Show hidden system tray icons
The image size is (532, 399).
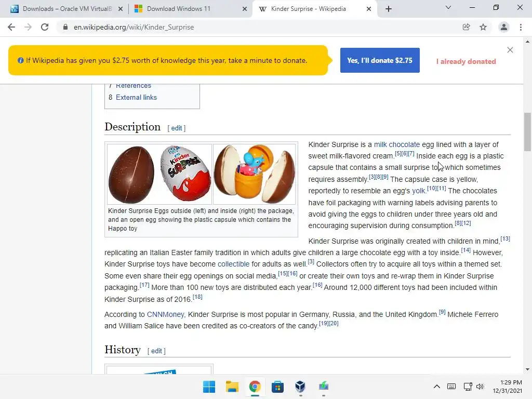pos(436,387)
